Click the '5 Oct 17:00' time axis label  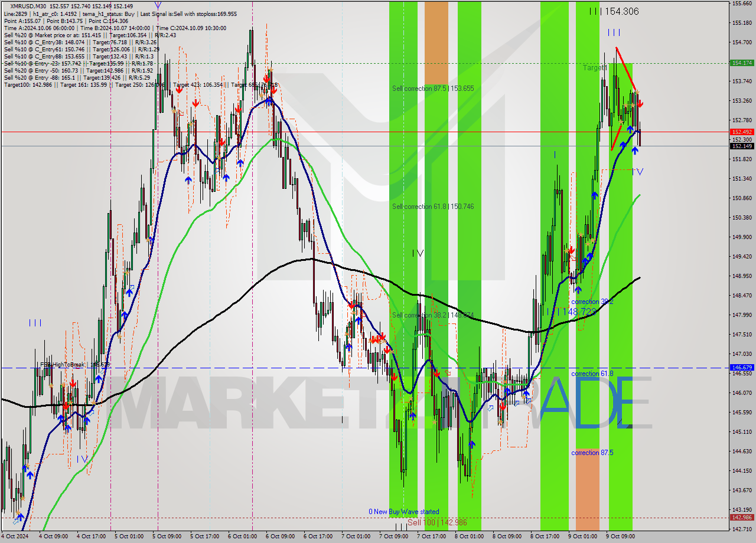pyautogui.click(x=206, y=537)
